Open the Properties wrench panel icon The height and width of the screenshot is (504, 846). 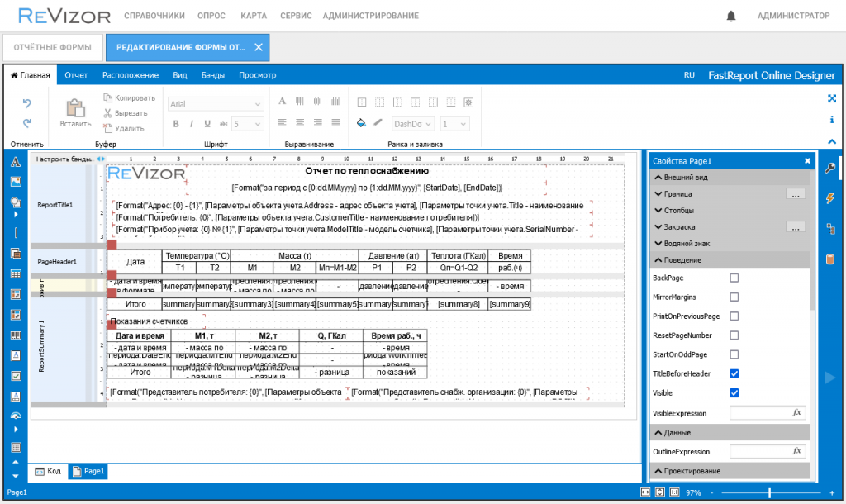(830, 168)
